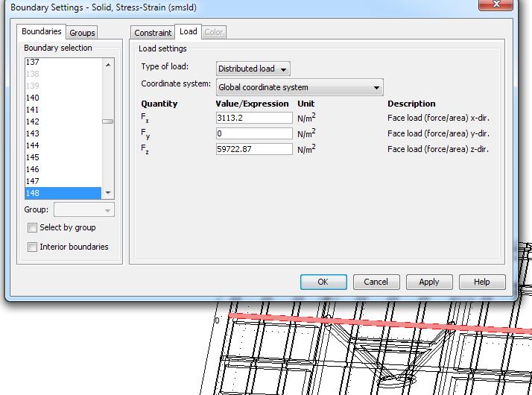The image size is (532, 395).
Task: Select boundary 137 in the list
Action: tap(63, 62)
